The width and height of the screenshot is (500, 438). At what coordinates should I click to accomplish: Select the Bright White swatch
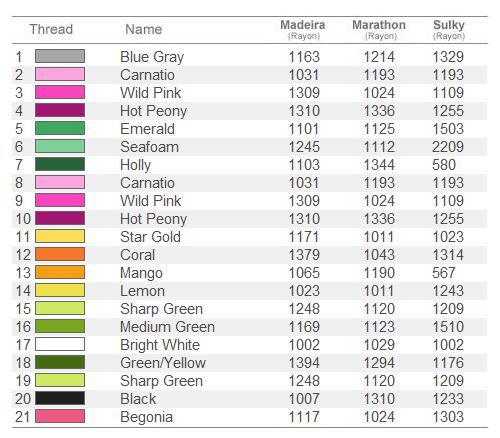[x=60, y=344]
